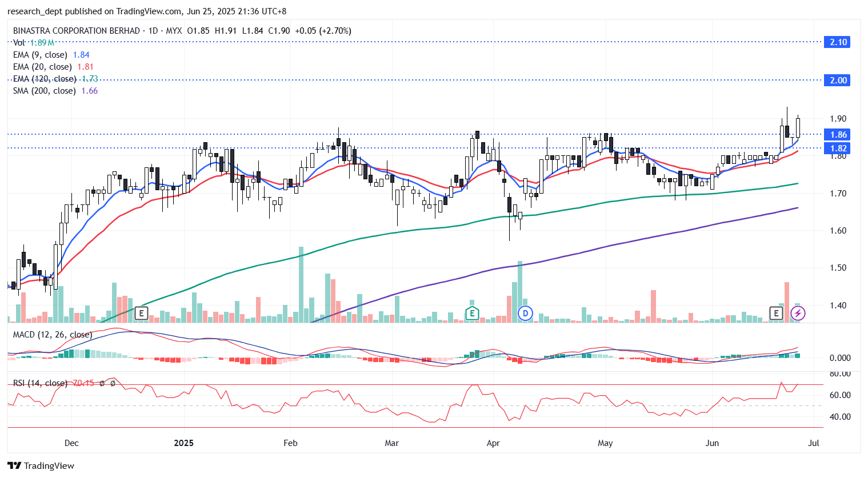Click the Jul label on time axis

click(814, 443)
